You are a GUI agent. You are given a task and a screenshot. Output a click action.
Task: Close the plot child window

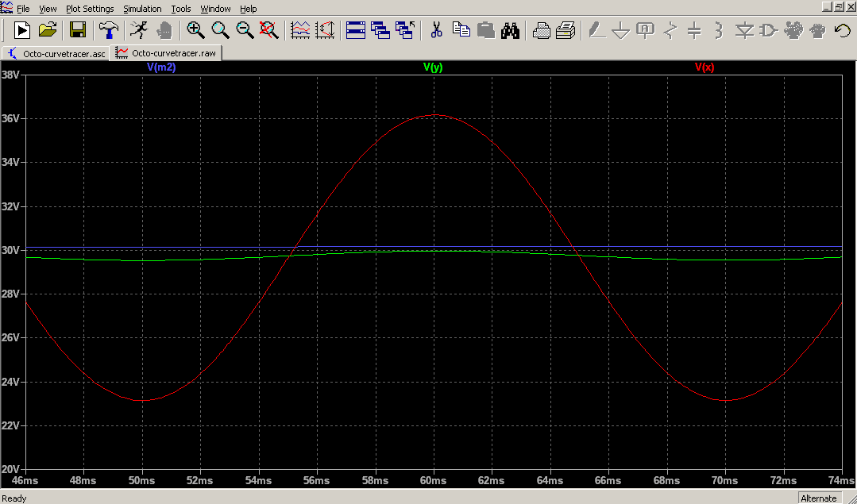pyautogui.click(x=850, y=7)
